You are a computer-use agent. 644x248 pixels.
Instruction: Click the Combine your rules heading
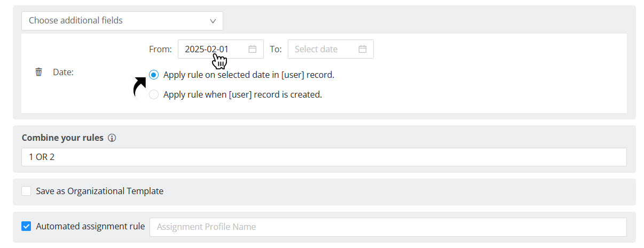click(x=62, y=138)
